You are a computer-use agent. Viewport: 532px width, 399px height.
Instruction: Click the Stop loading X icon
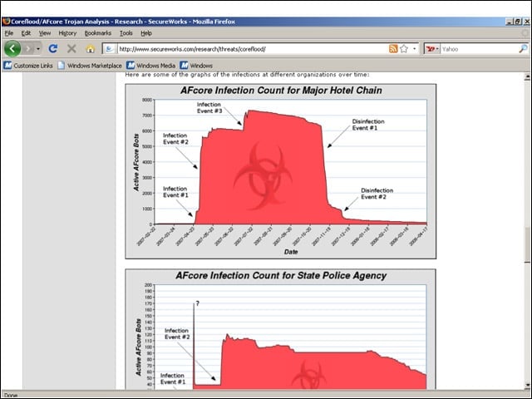[71, 49]
